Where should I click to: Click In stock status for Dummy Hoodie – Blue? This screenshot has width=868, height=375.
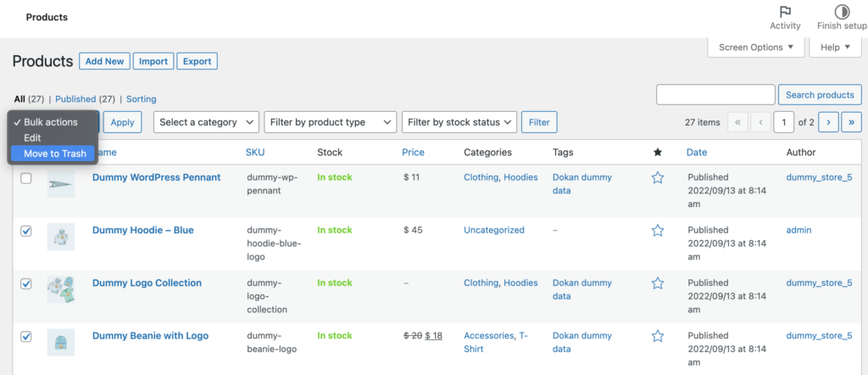(334, 231)
